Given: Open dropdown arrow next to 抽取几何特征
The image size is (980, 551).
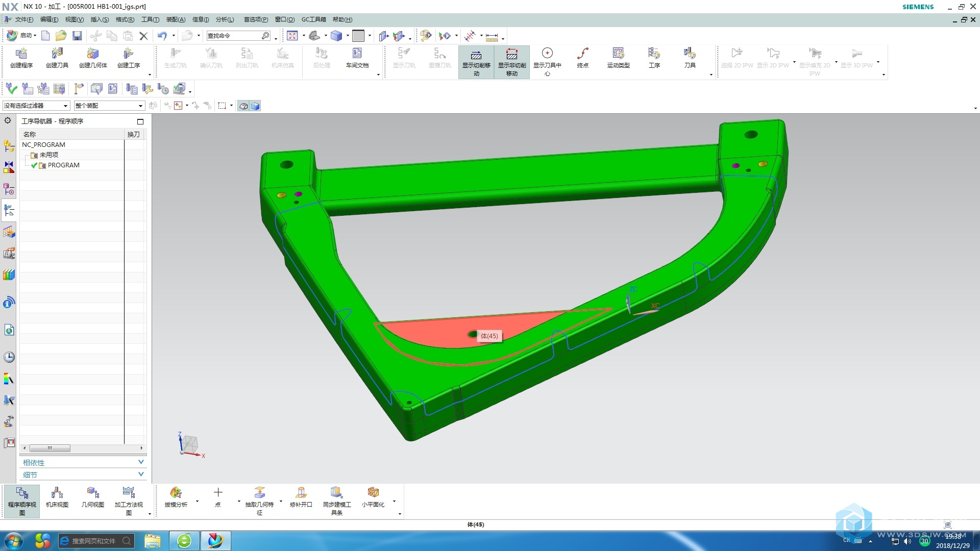Looking at the screenshot, I should coord(281,501).
